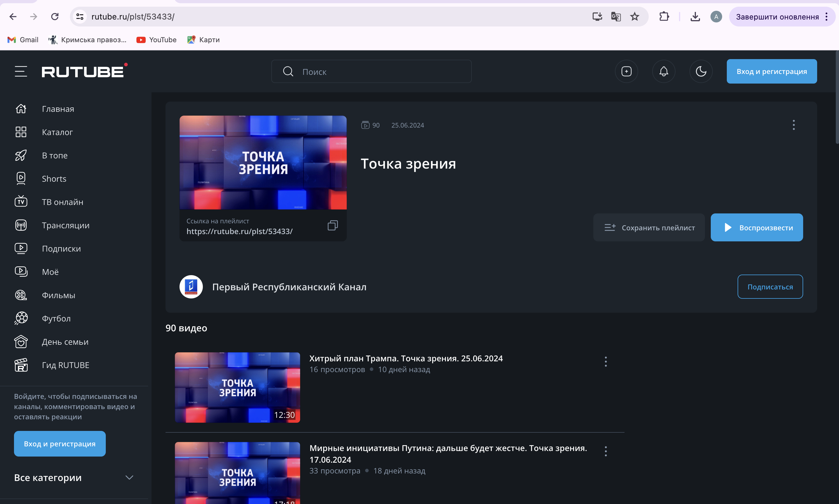This screenshot has width=839, height=504.
Task: Click sidebar Вход и регистрация button
Action: tap(60, 443)
